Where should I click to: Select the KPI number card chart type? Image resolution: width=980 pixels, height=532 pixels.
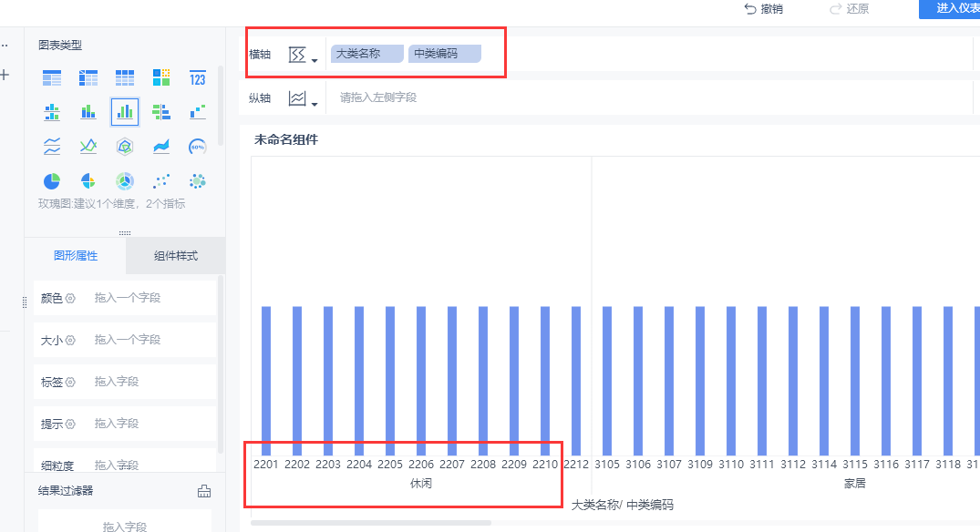coord(198,78)
